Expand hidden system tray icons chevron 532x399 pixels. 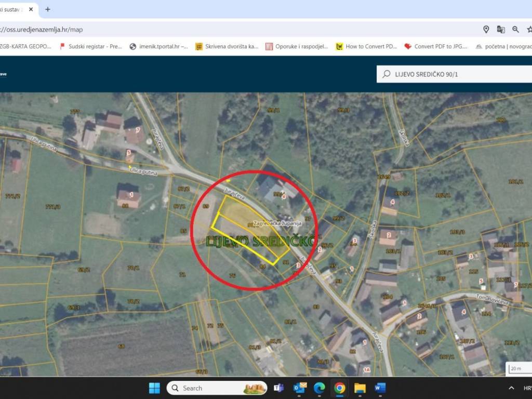(511, 388)
